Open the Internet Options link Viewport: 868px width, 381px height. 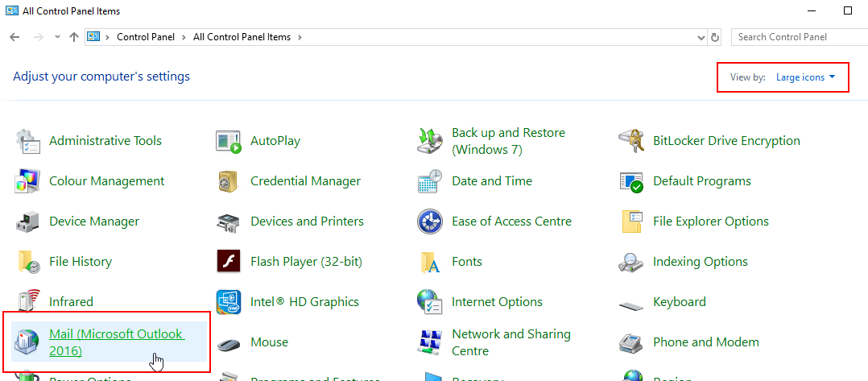click(497, 302)
